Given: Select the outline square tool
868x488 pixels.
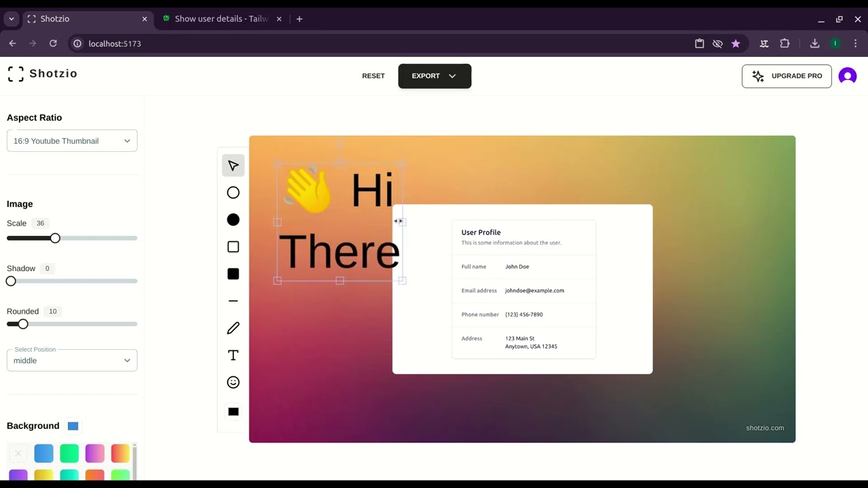Looking at the screenshot, I should [233, 247].
